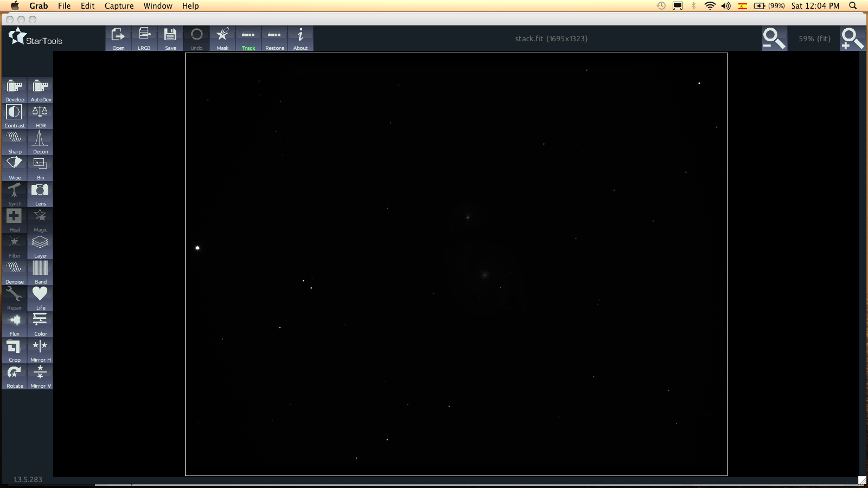Toggle the Track button
Image resolution: width=868 pixels, height=488 pixels.
coord(248,38)
